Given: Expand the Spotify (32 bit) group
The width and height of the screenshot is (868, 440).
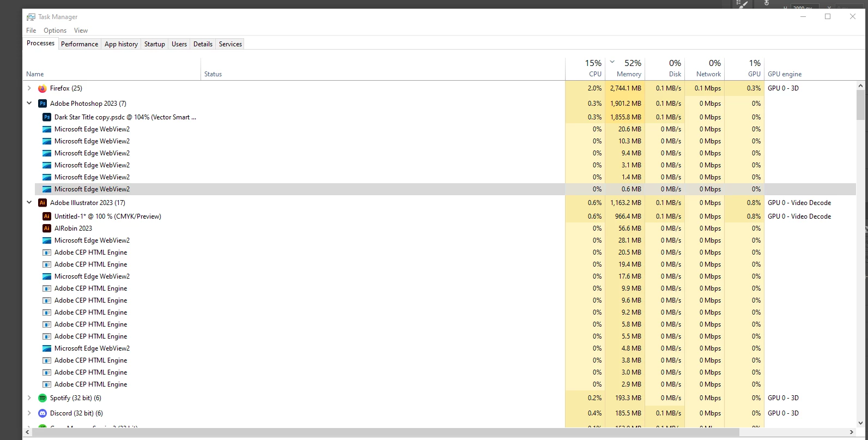Looking at the screenshot, I should click(x=29, y=398).
